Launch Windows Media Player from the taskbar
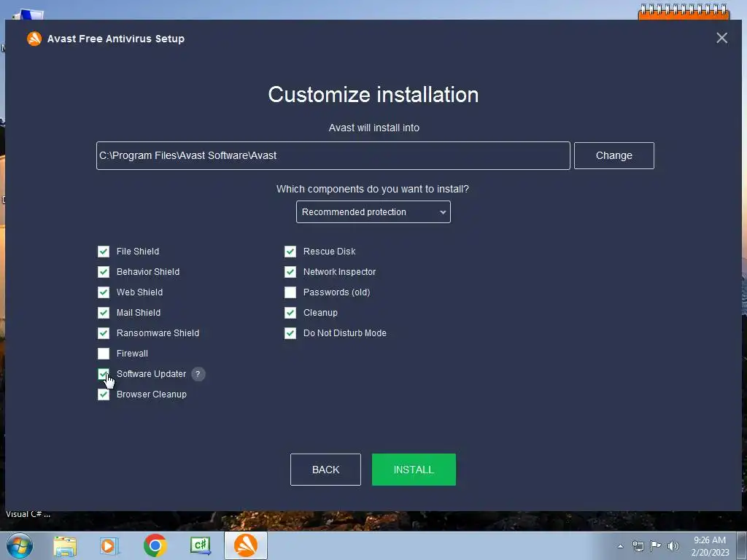 [109, 546]
